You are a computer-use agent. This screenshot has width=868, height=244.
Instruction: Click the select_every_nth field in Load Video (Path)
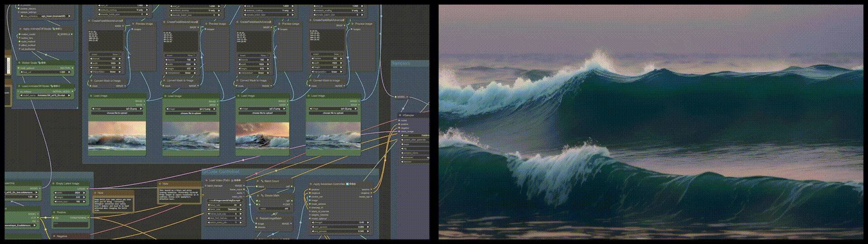coord(224,223)
